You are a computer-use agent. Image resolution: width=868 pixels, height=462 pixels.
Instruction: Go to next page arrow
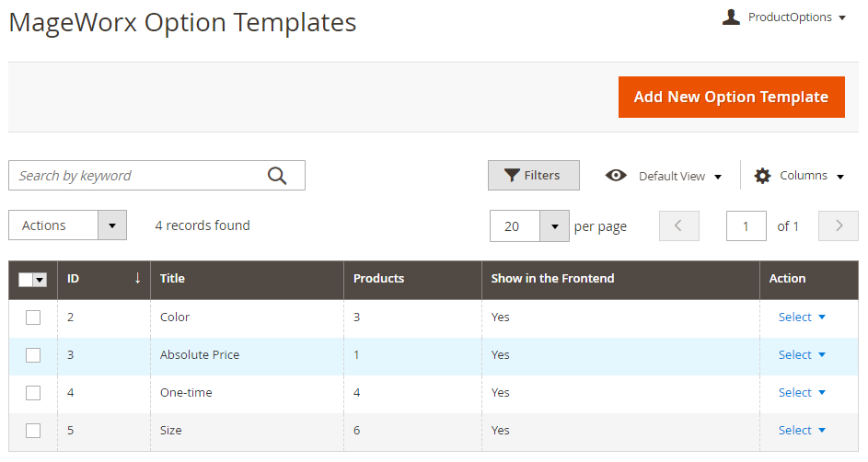(x=839, y=225)
